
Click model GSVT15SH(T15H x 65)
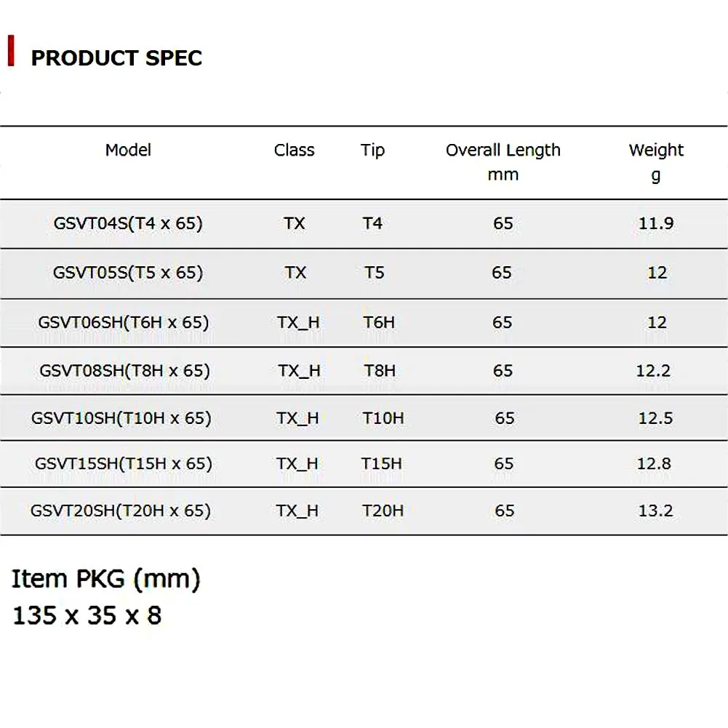coord(124,464)
